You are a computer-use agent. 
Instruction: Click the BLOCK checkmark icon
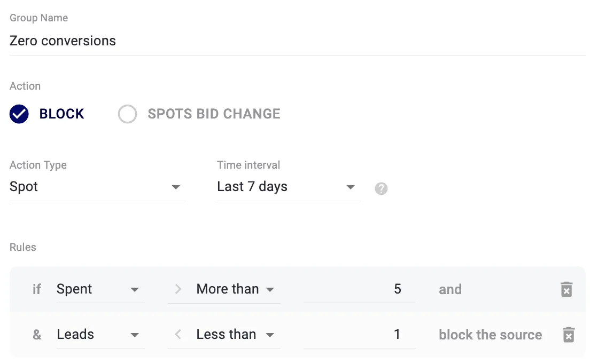(x=19, y=114)
